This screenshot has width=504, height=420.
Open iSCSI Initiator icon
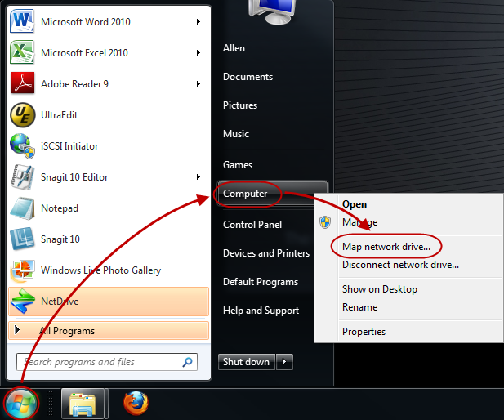pyautogui.click(x=22, y=146)
